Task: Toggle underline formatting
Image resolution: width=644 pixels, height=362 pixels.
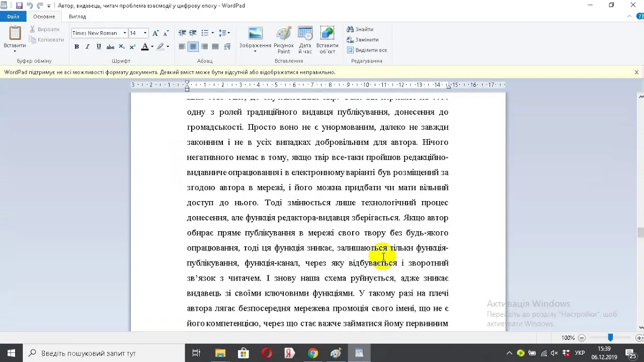Action: pos(99,47)
